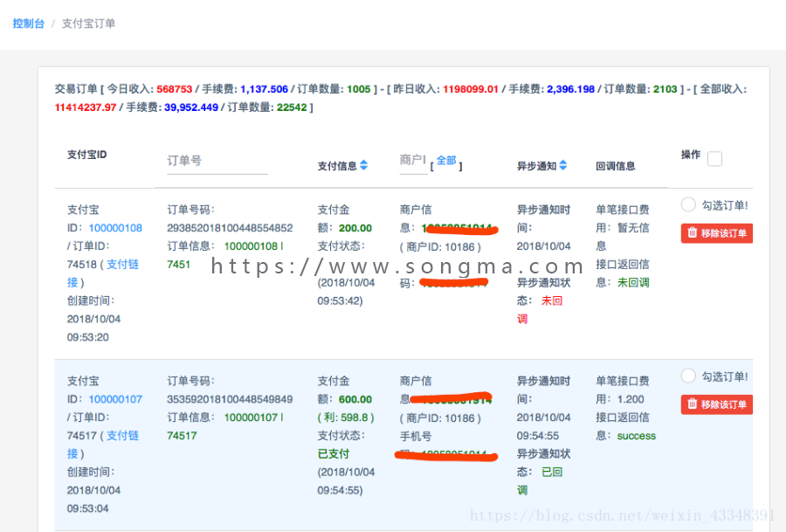Click the interface fee value 1.200
Image resolution: width=786 pixels, height=532 pixels.
coord(631,399)
